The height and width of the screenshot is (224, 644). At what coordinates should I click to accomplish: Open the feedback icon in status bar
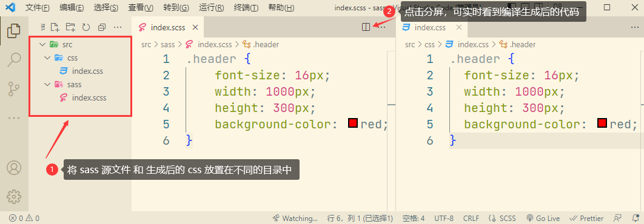click(x=617, y=219)
